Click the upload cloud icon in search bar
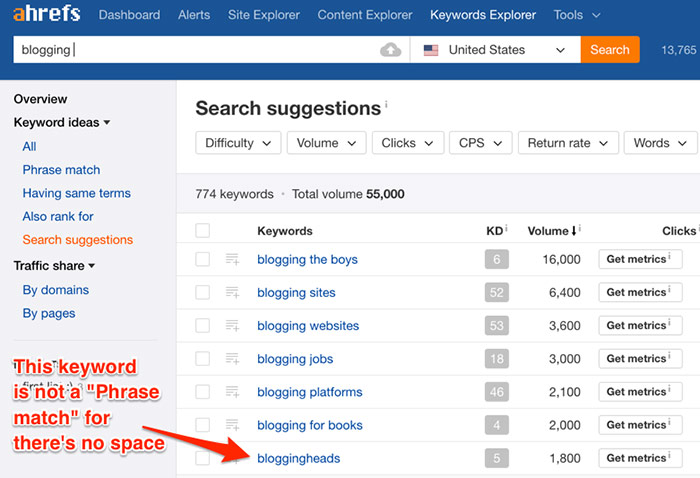This screenshot has width=700, height=478. pos(391,50)
